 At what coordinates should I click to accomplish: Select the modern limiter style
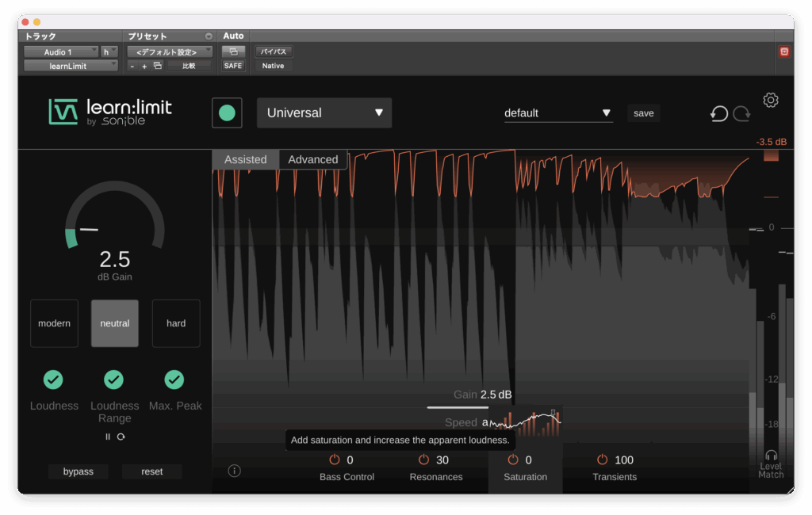tap(55, 323)
